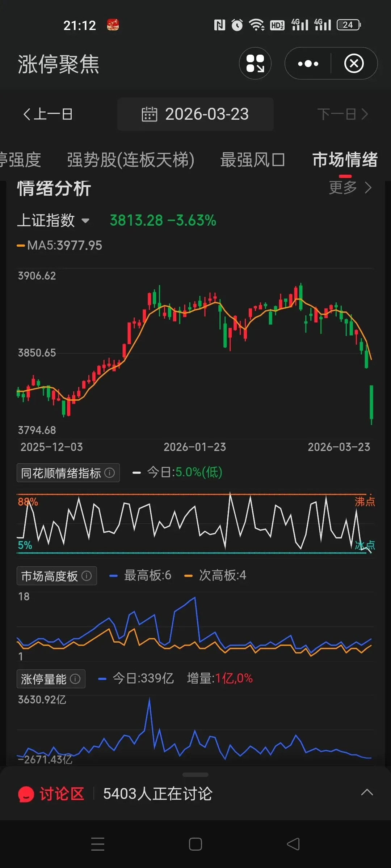
Task: Tap 5403人正在讨论 text
Action: [158, 794]
